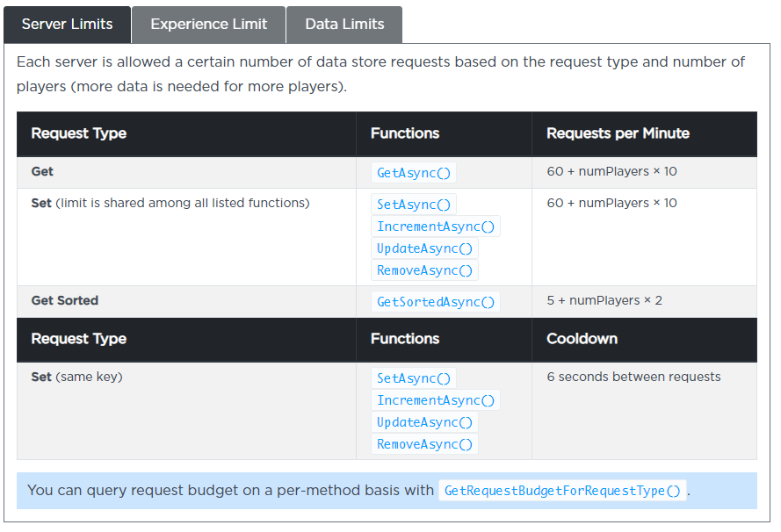
Task: Click 'Set (limit is shared among all listed functions)'
Action: point(170,203)
